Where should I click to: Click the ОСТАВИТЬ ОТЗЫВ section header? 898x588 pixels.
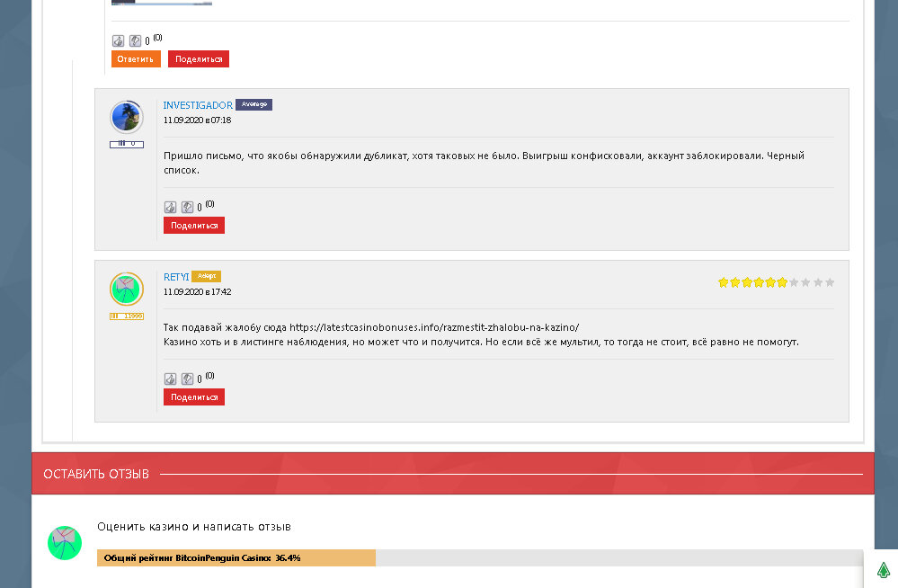(x=96, y=474)
